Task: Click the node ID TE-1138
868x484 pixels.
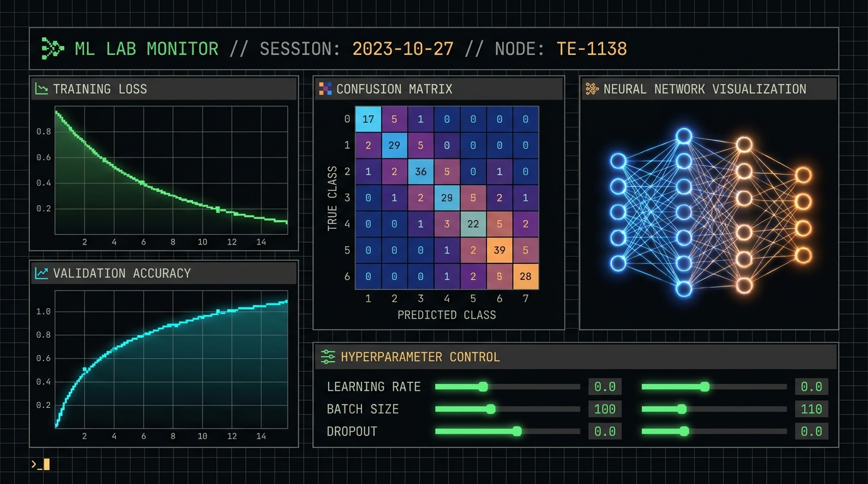Action: click(x=592, y=49)
